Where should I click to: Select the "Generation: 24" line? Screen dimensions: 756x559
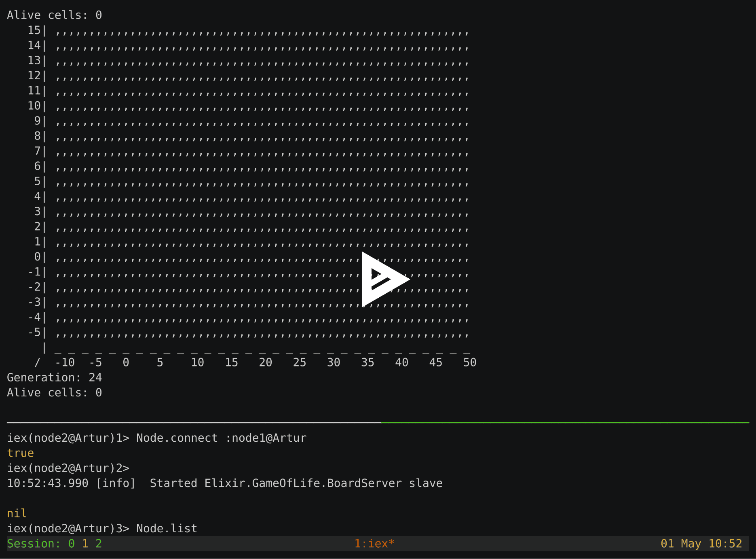[x=55, y=377]
